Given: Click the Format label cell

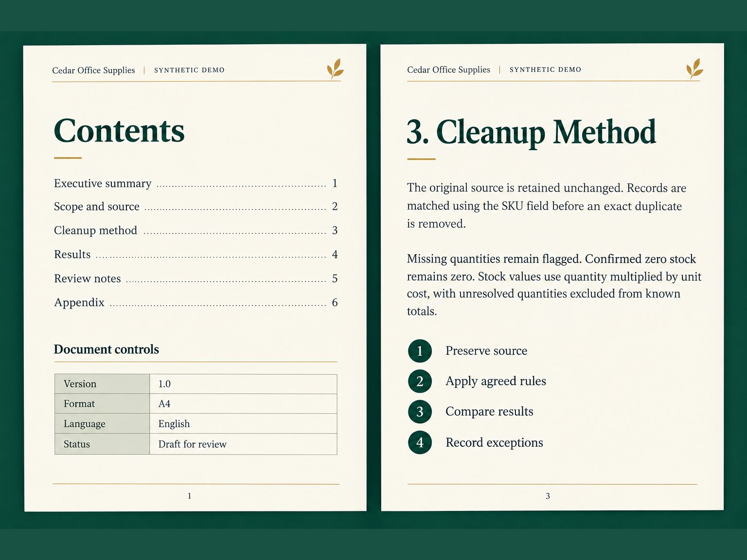Looking at the screenshot, I should coord(102,404).
